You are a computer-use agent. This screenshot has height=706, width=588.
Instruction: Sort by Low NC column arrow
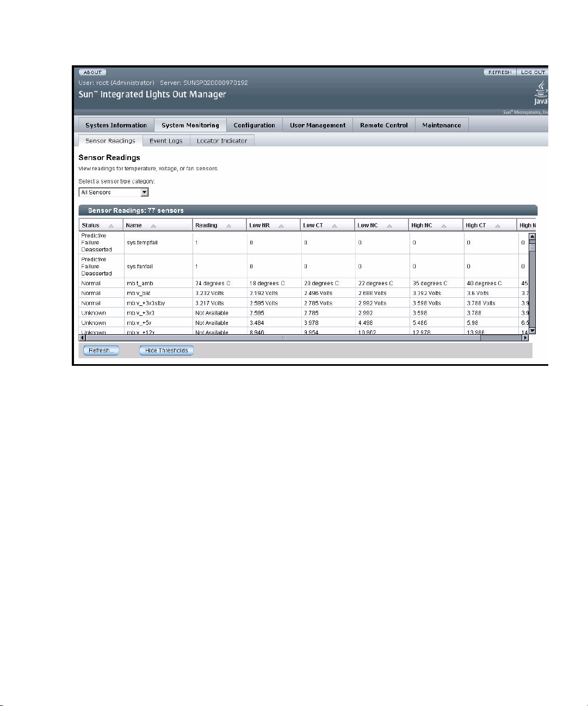point(389,226)
